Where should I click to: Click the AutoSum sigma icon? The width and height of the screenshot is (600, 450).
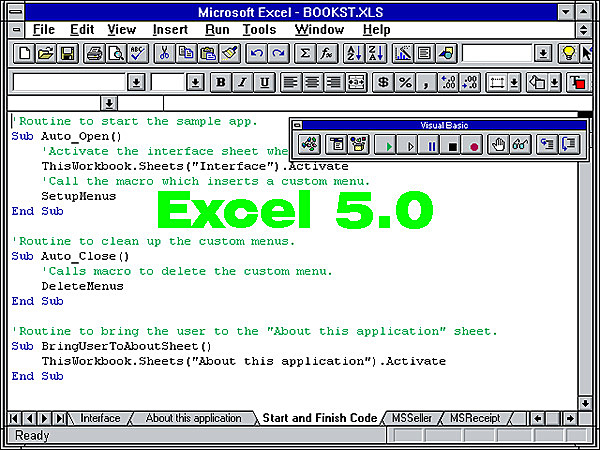click(x=305, y=54)
